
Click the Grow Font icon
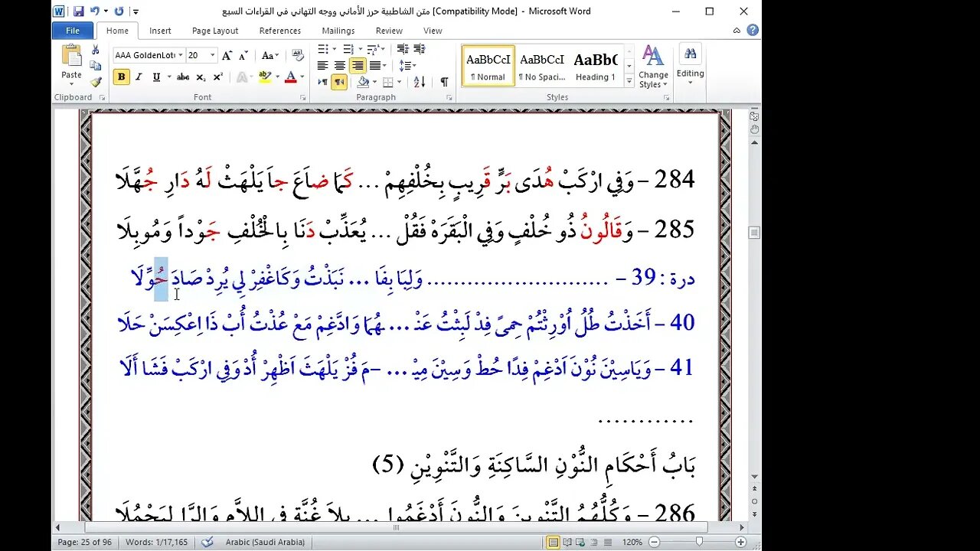coord(227,56)
